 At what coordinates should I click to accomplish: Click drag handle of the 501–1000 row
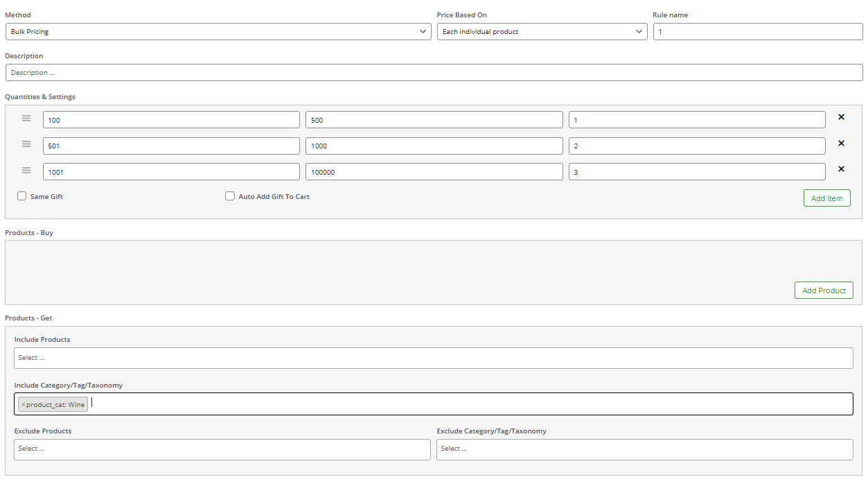(x=26, y=144)
